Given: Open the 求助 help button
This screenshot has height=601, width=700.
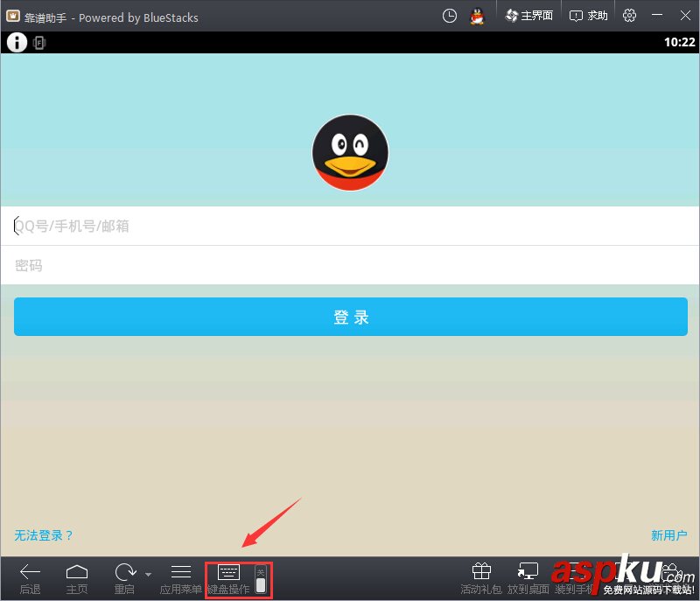Looking at the screenshot, I should 588,16.
